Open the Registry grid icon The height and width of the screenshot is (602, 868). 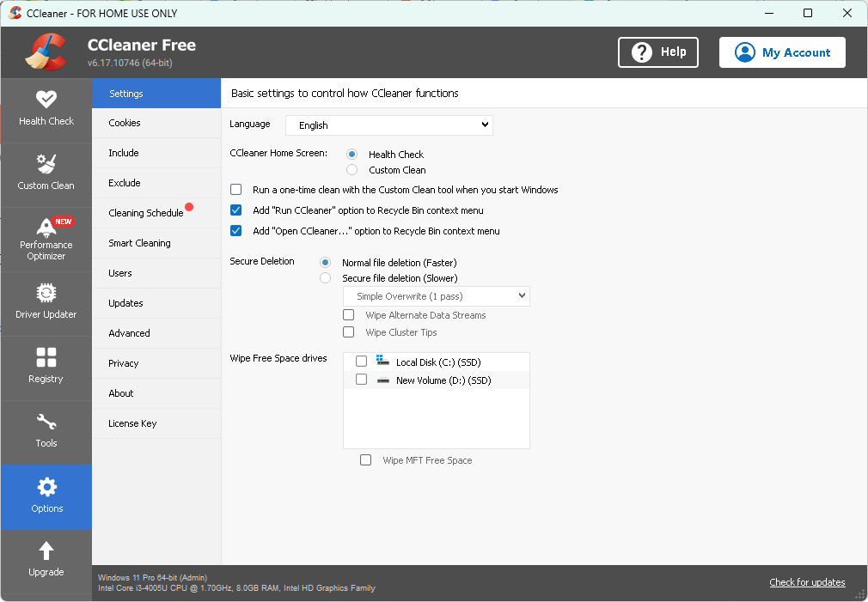click(46, 357)
